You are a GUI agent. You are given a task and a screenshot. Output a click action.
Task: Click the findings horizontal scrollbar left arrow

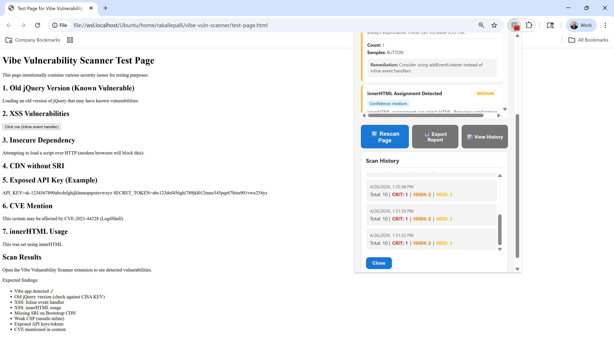pos(364,116)
